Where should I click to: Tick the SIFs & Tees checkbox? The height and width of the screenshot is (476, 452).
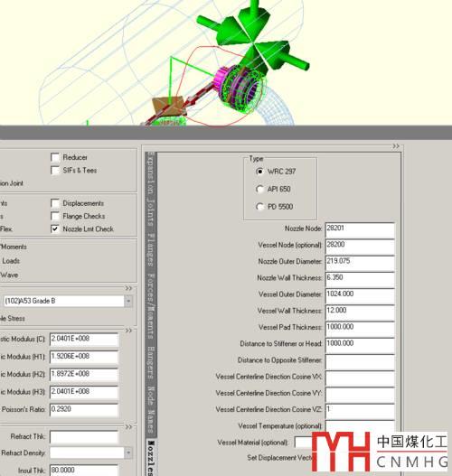(55, 171)
